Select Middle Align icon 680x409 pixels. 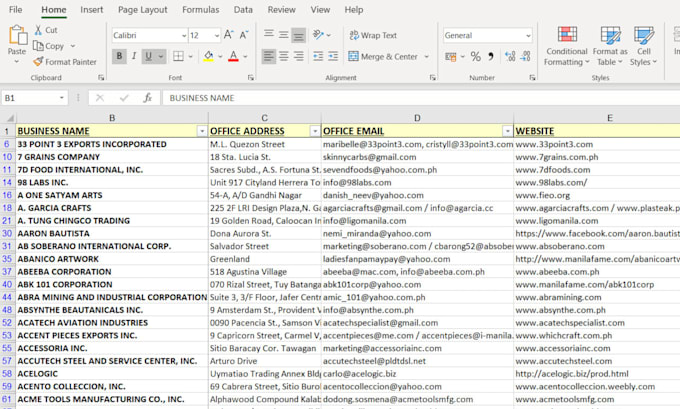[284, 35]
